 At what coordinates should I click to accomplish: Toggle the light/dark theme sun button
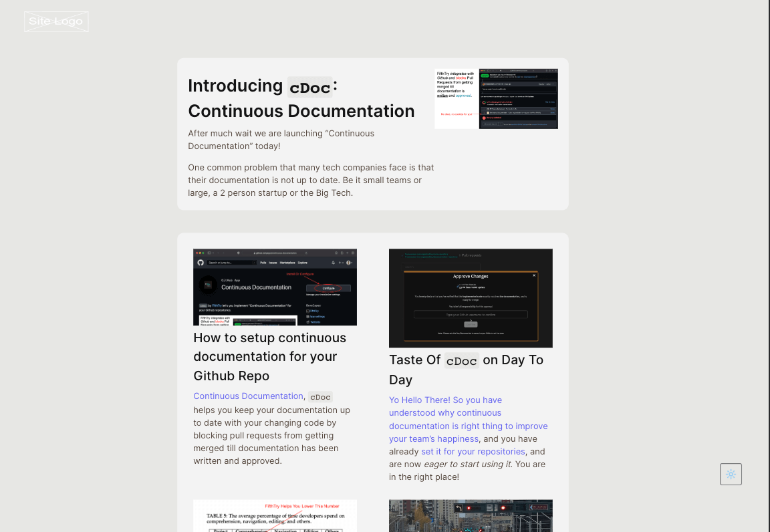click(731, 474)
